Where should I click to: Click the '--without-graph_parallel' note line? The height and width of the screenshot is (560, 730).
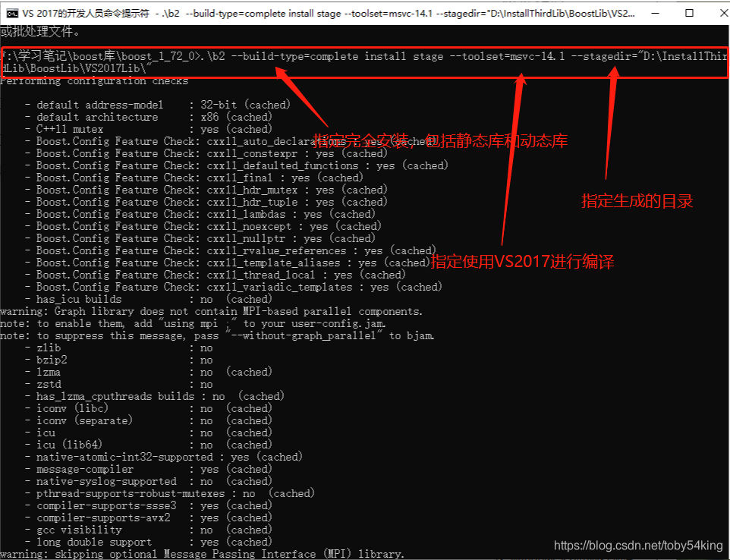coord(218,335)
